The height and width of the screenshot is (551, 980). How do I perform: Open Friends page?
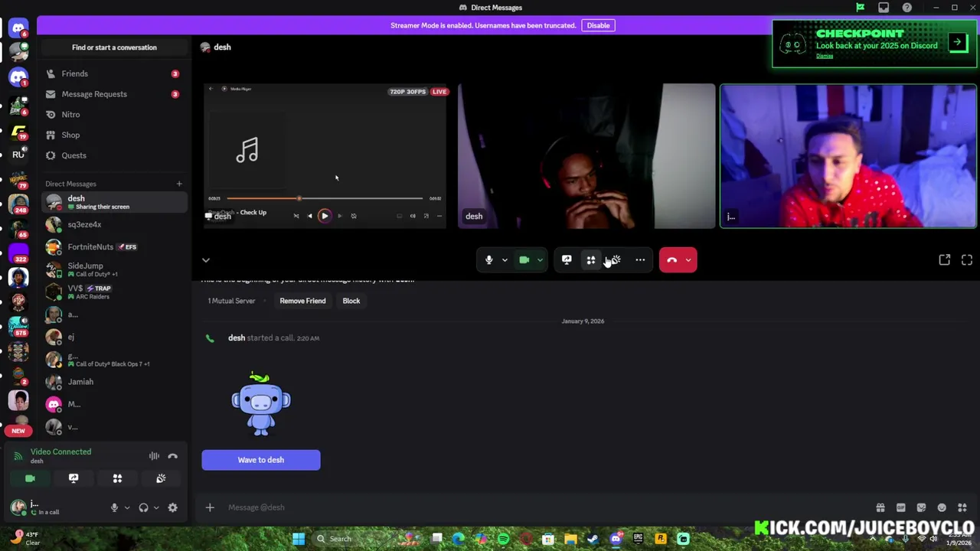114,73
